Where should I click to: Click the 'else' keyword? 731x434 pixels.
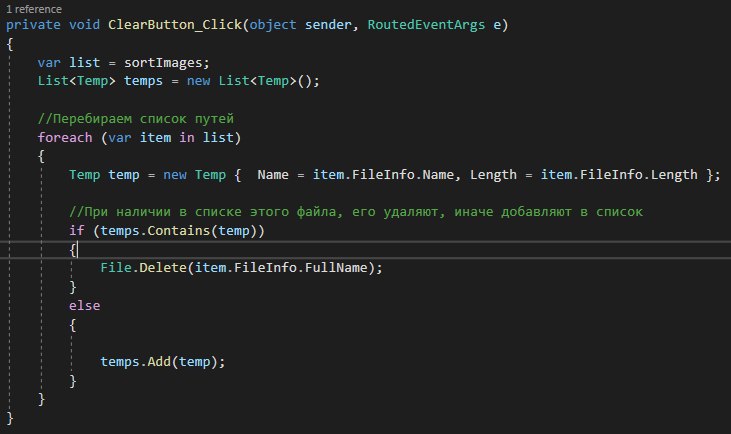tap(84, 306)
